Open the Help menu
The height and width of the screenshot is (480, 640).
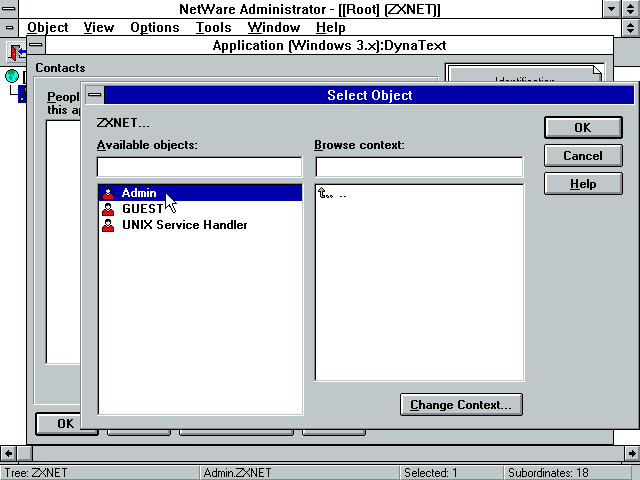click(x=331, y=27)
